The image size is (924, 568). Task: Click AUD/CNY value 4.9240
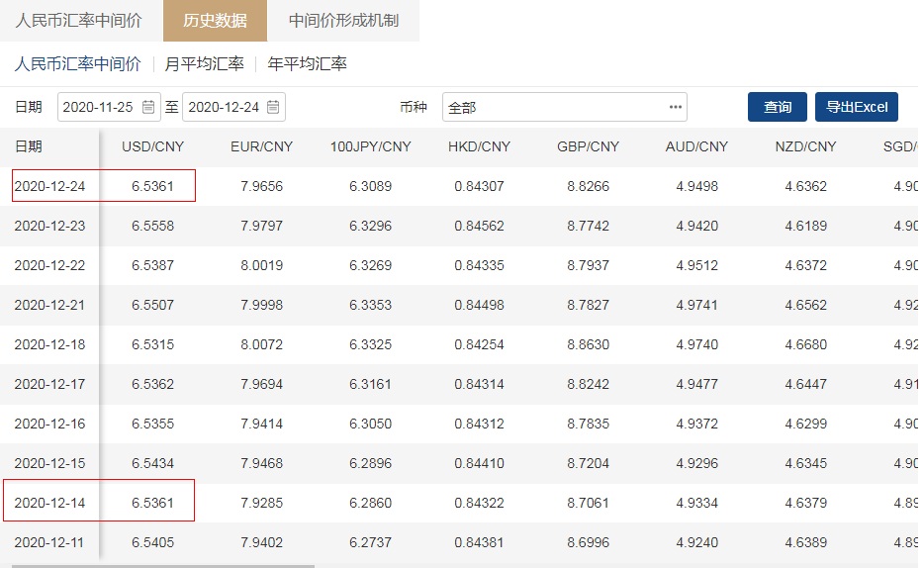697,542
